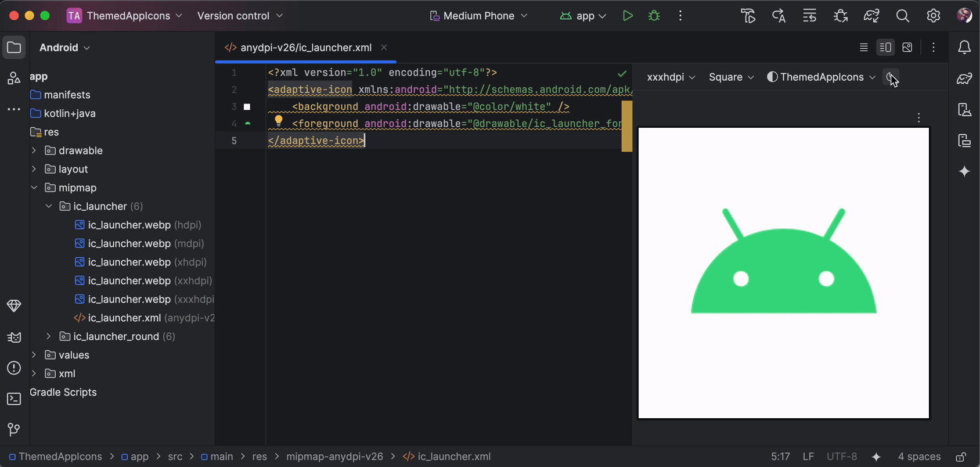The height and width of the screenshot is (467, 980).
Task: Click the mipmap-anydpi-v26 breadcrumb
Action: 334,457
